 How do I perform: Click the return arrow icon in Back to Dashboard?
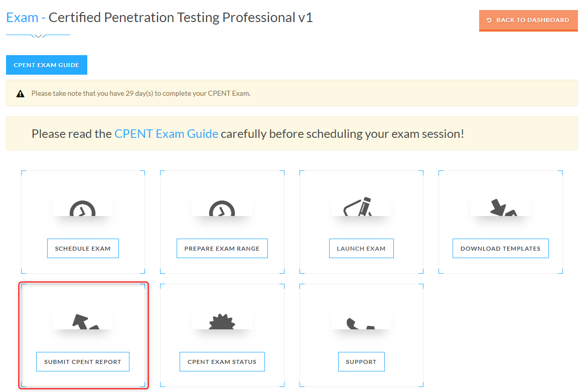tap(489, 20)
